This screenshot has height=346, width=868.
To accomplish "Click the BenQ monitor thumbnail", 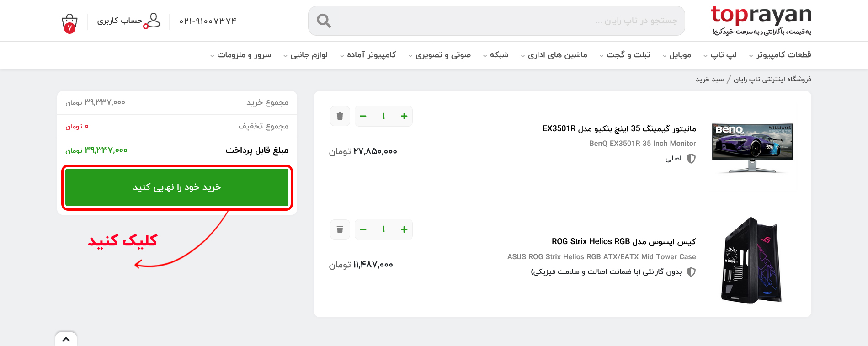I will 752,148.
